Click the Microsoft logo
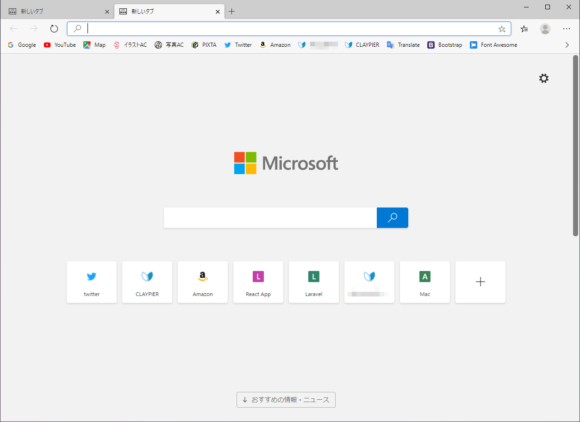Screen dimensions: 580x422 point(286,163)
